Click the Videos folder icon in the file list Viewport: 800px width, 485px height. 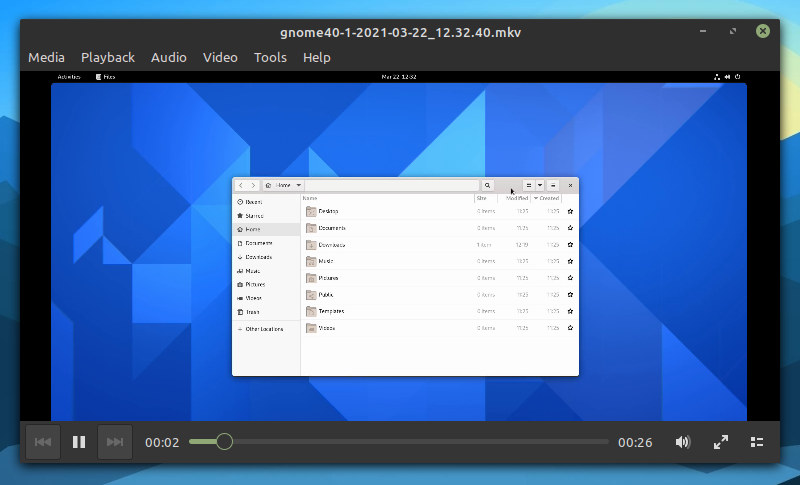pyautogui.click(x=311, y=328)
